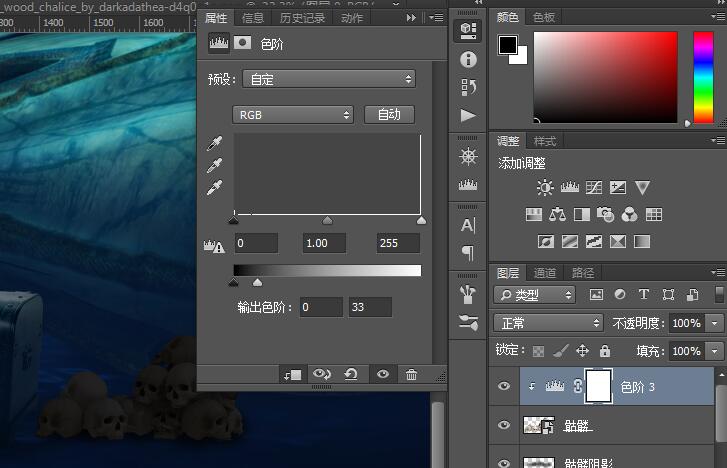This screenshot has height=468, width=727.
Task: Add a Photo Filter adjustment
Action: tap(606, 214)
